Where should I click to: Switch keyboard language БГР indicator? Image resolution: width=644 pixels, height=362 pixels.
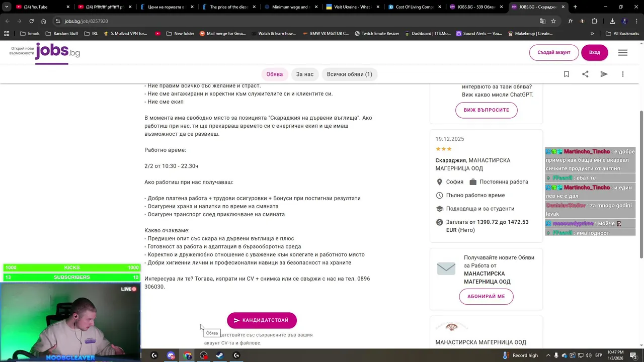598,355
